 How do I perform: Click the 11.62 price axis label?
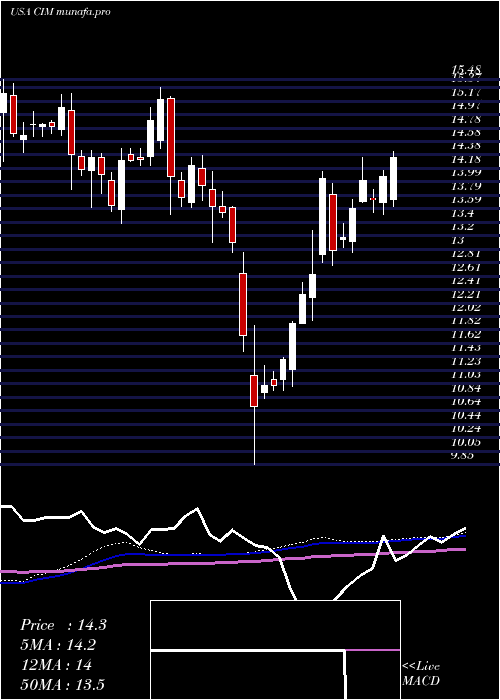(466, 334)
